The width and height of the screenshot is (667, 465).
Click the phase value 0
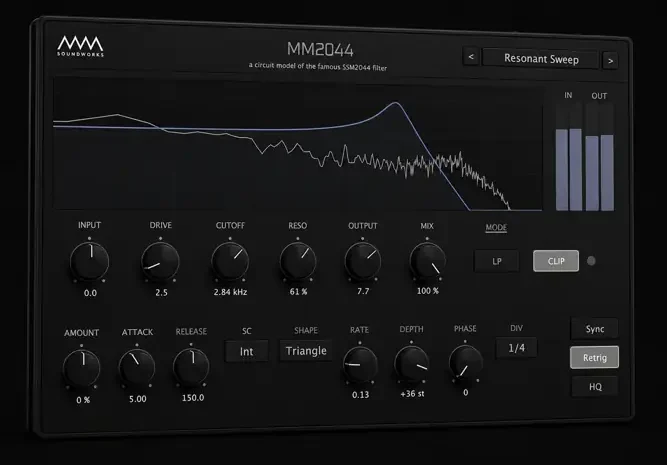pos(465,392)
